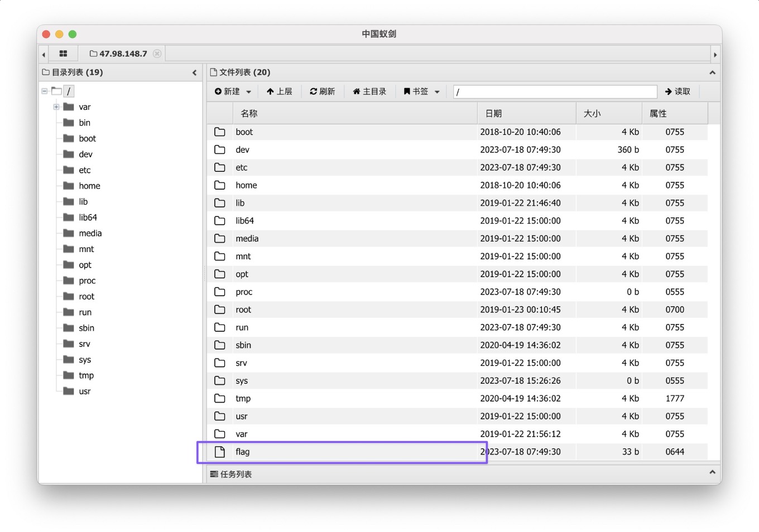Select the sbin row name in file list
759x532 pixels.
click(x=243, y=345)
